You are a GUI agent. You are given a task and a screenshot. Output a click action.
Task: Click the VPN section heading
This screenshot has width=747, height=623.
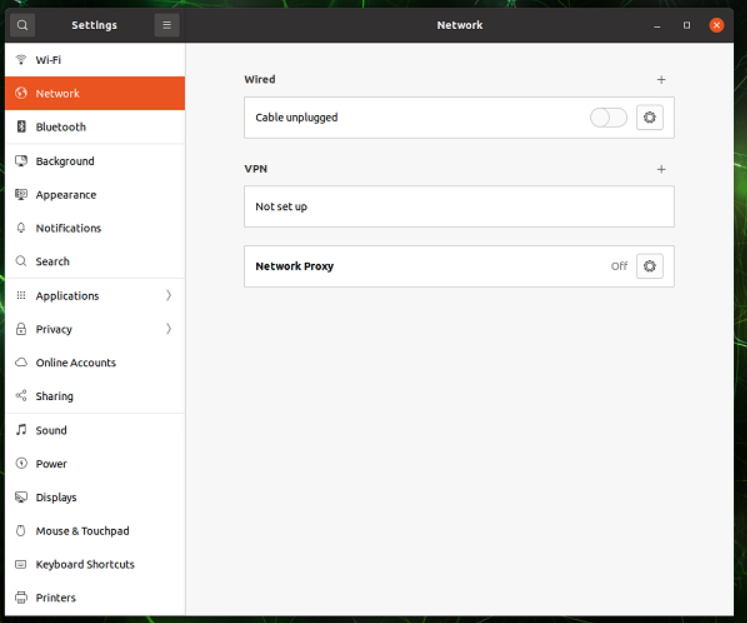tap(256, 169)
